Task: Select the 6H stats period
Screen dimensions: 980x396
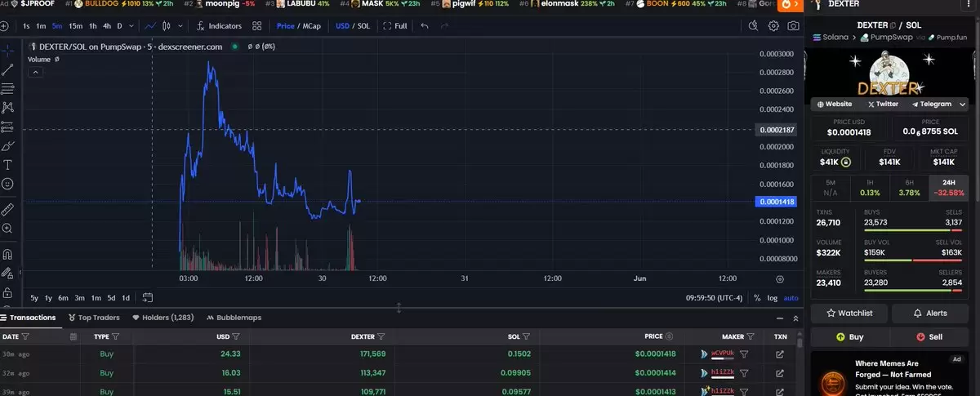Action: pos(910,188)
